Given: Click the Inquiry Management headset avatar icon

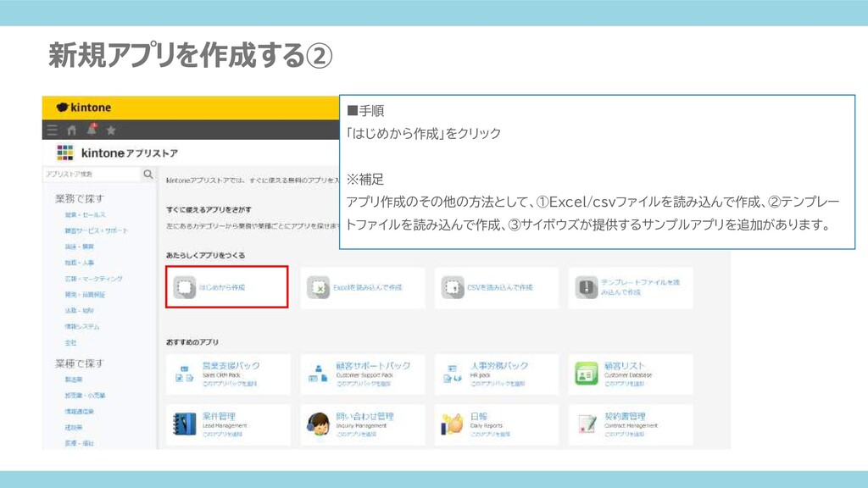Looking at the screenshot, I should coord(319,424).
